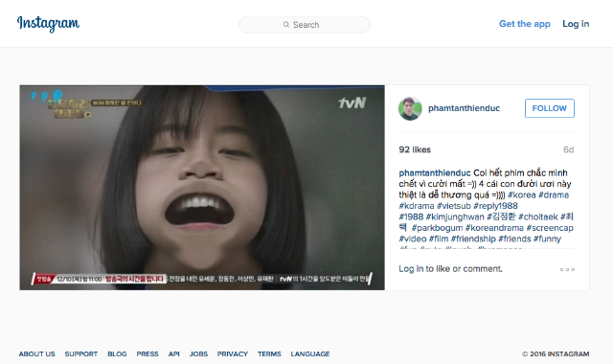Click the magnifier icon in search box
Viewport: 613px width, 364px height.
pyautogui.click(x=286, y=25)
